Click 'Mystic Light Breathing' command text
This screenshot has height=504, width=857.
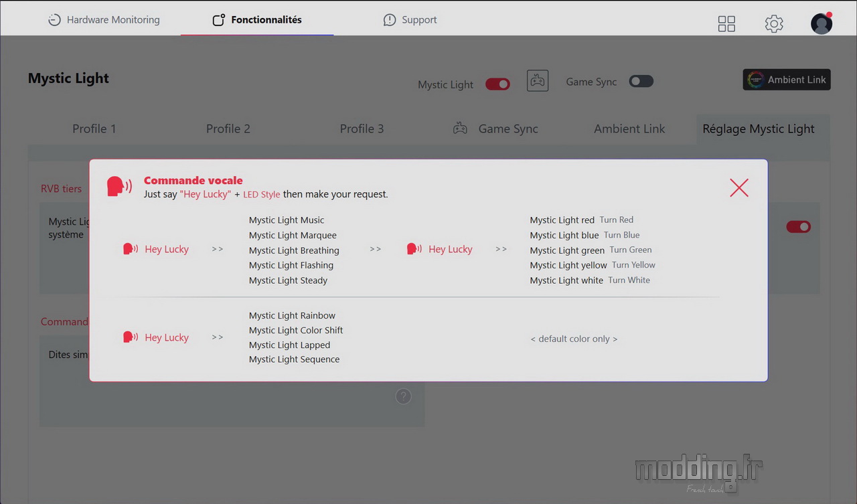[x=294, y=250]
